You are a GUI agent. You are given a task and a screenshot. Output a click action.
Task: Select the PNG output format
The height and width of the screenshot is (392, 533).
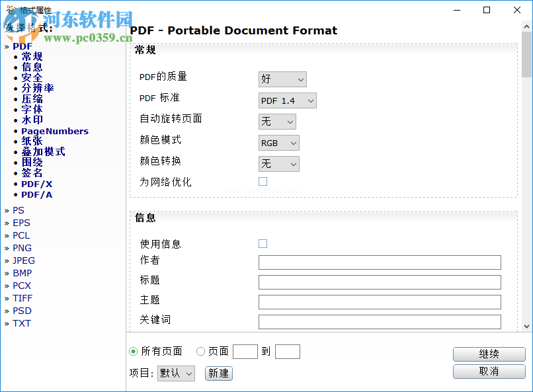click(x=22, y=248)
